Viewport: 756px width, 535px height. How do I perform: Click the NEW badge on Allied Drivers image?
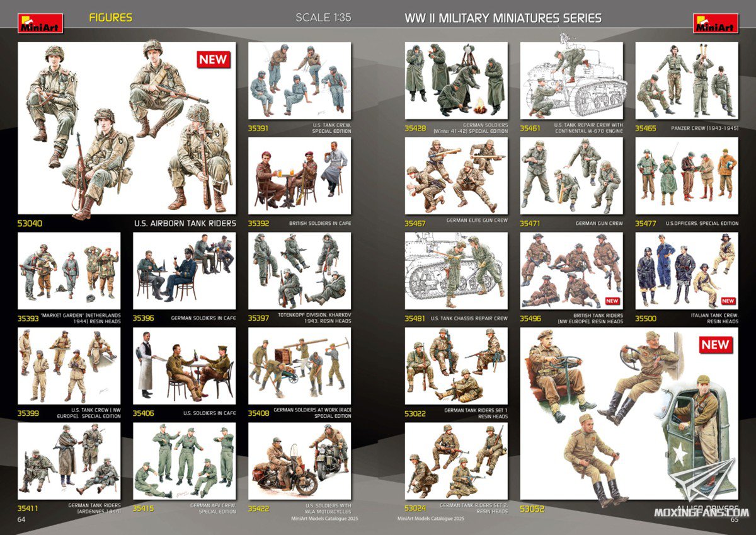point(715,345)
